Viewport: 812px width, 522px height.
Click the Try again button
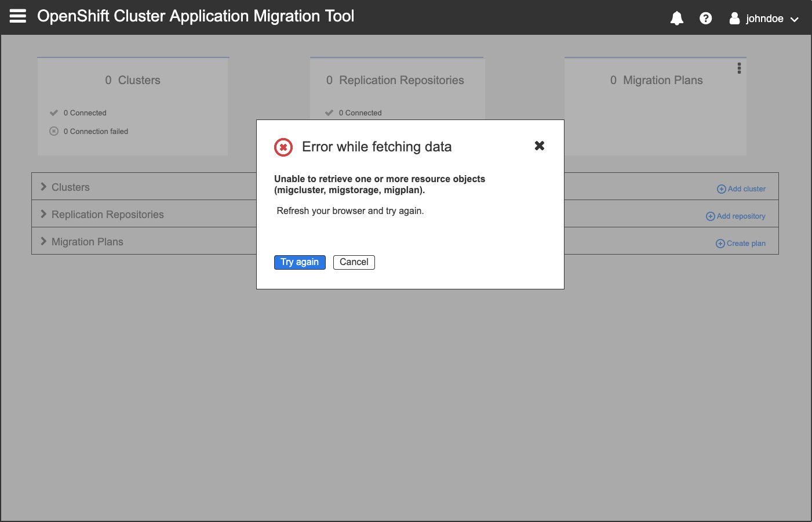[300, 262]
